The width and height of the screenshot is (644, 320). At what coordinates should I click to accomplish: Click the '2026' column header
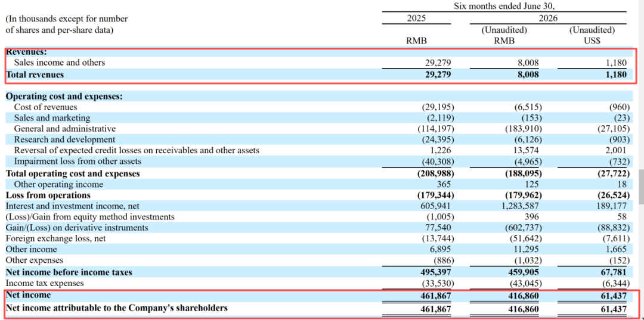[548, 18]
